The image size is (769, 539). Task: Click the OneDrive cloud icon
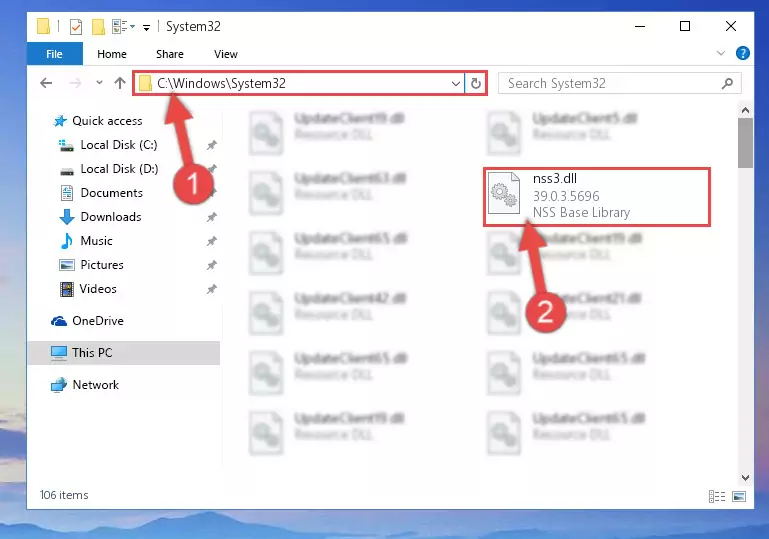click(59, 321)
